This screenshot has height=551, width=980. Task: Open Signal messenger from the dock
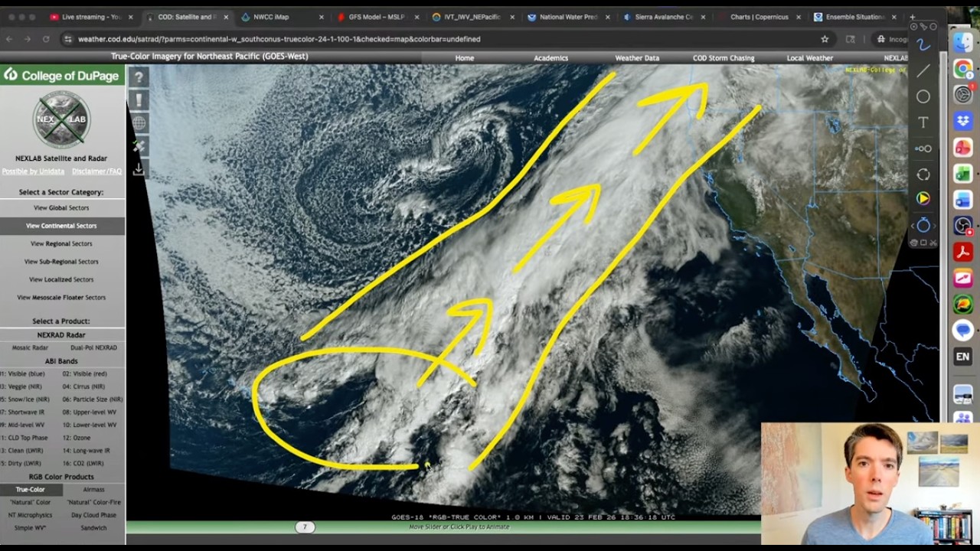tap(963, 331)
